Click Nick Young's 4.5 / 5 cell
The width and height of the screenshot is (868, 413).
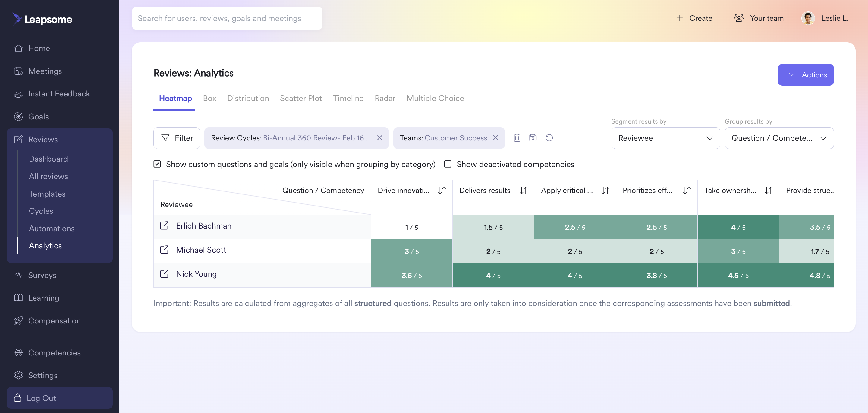[x=738, y=276]
